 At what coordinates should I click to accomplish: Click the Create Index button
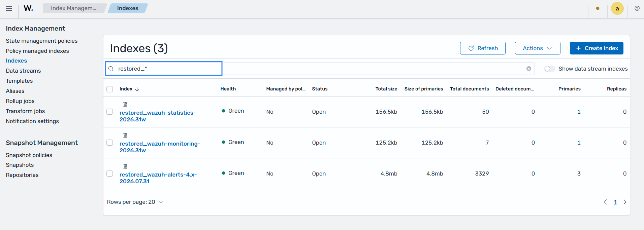[597, 48]
